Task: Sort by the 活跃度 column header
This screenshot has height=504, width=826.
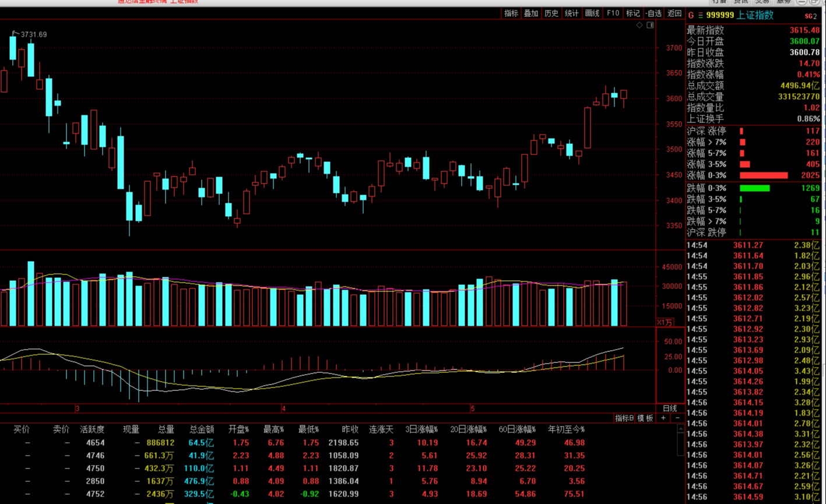Action: point(92,429)
